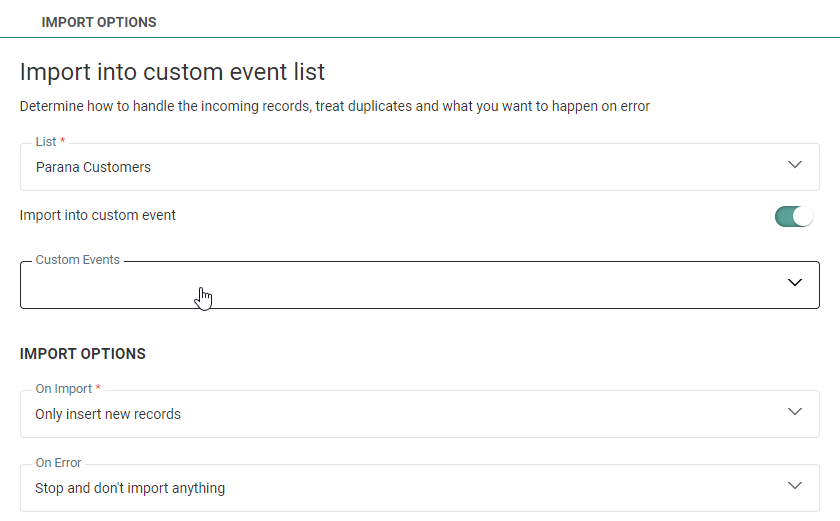Image resolution: width=840 pixels, height=521 pixels.
Task: Click the "Custom Events" field label
Action: [78, 260]
